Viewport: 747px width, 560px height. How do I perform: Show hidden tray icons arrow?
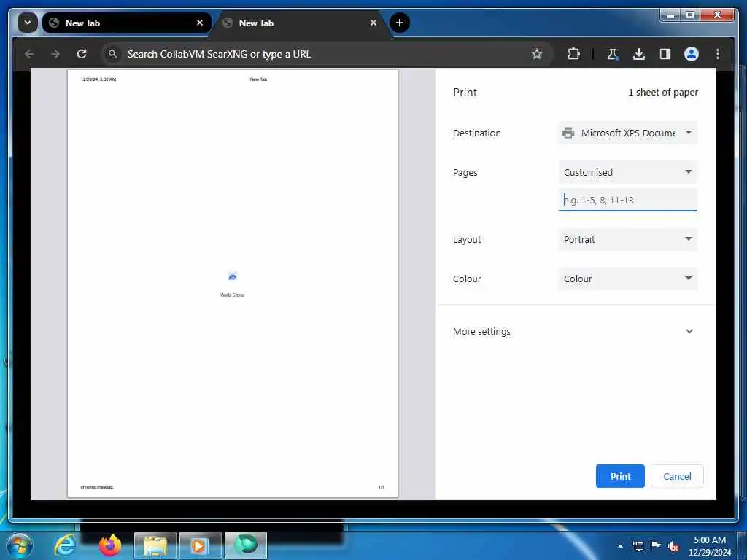click(x=620, y=546)
